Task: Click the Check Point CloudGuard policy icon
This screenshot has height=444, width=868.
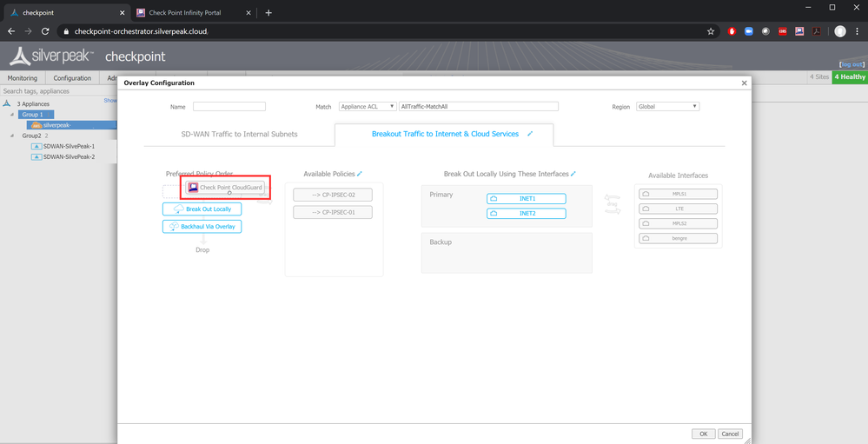Action: tap(193, 187)
